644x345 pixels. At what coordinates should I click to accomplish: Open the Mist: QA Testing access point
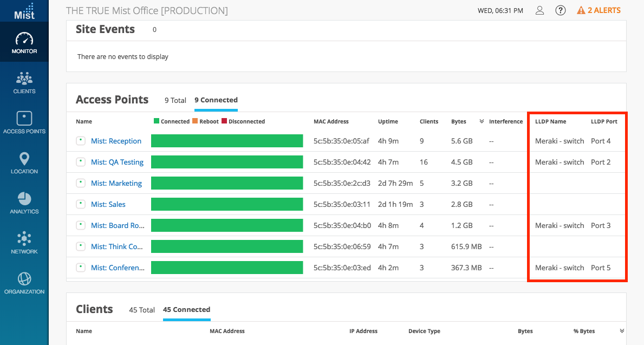pos(117,162)
